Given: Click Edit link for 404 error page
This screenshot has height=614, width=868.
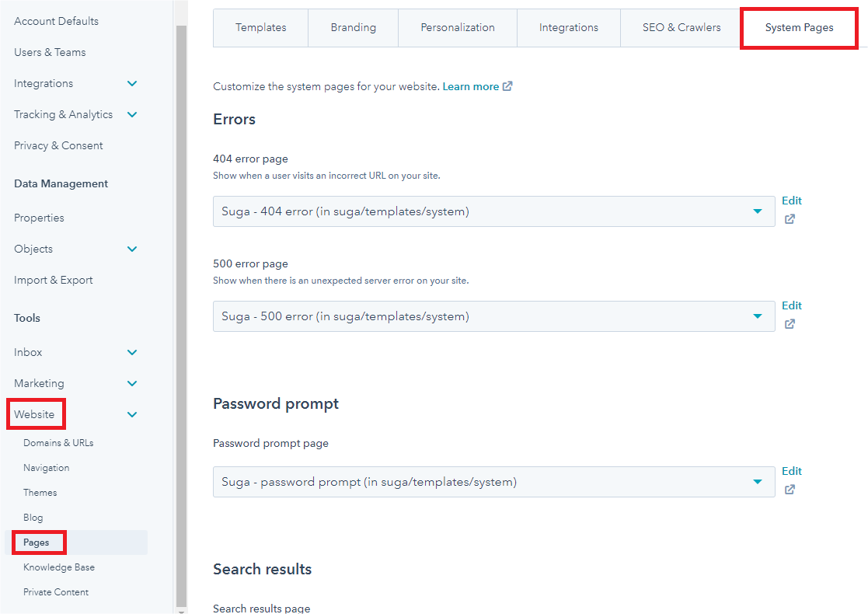Looking at the screenshot, I should click(x=791, y=201).
